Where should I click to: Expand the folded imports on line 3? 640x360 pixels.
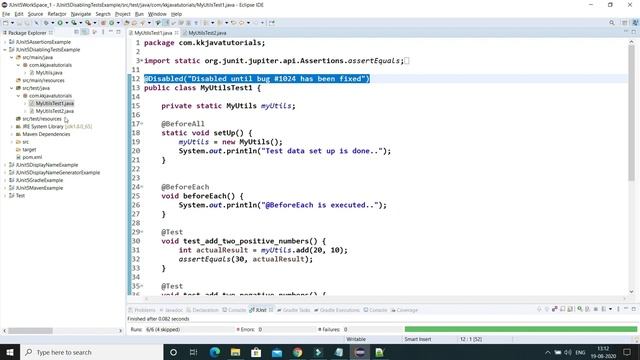point(142,60)
